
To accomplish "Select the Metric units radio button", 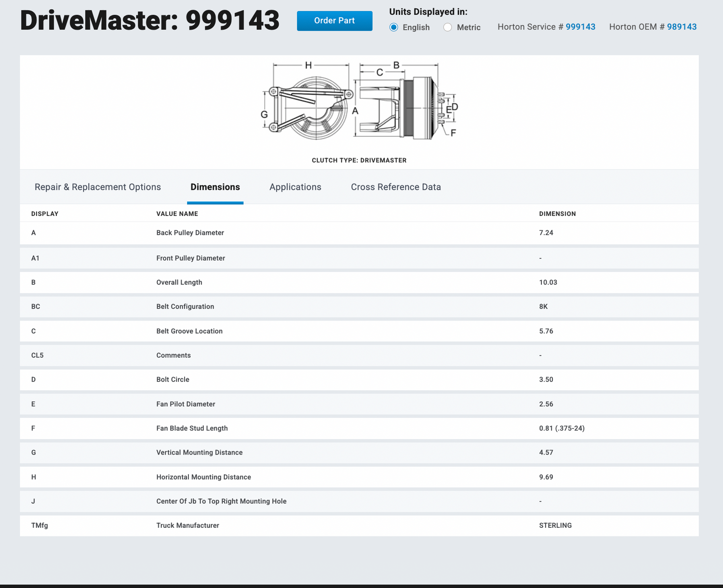I will [x=448, y=27].
